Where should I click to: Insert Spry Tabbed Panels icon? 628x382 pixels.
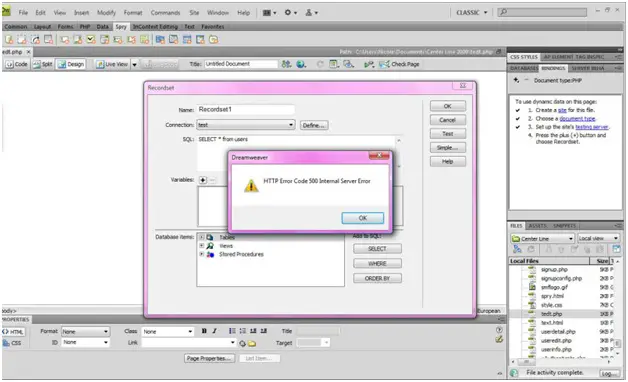tap(173, 40)
